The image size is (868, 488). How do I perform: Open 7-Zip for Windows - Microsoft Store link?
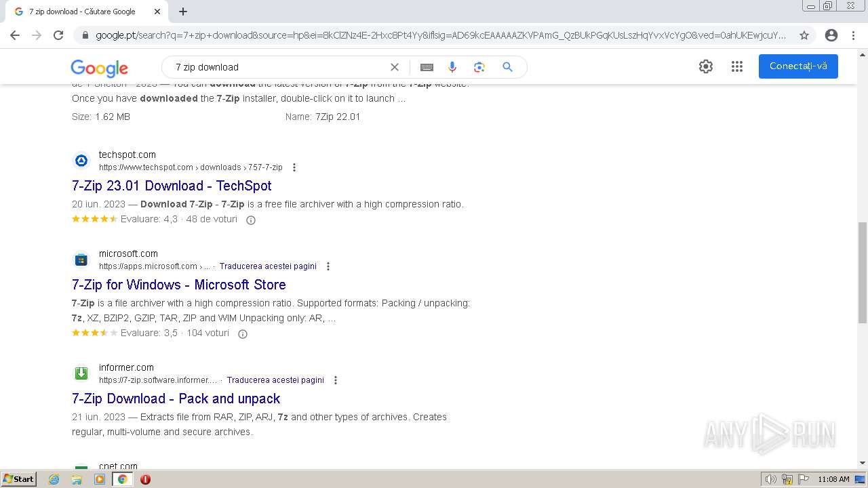179,285
